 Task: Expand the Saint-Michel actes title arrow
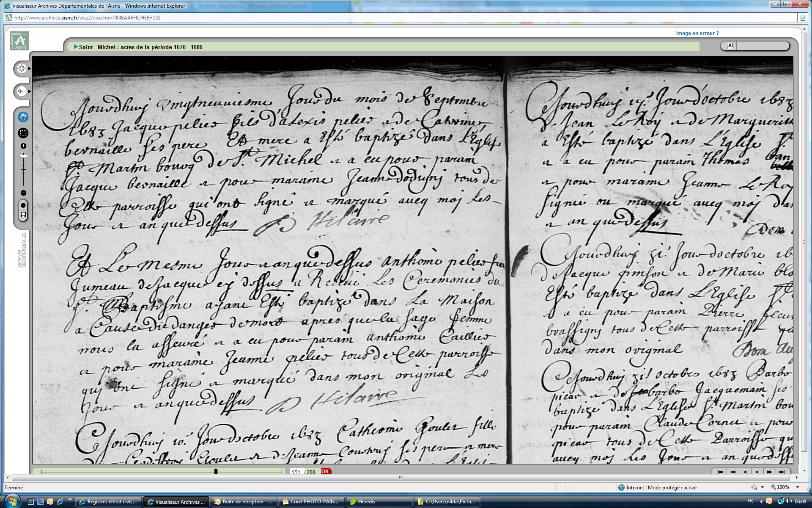click(76, 47)
